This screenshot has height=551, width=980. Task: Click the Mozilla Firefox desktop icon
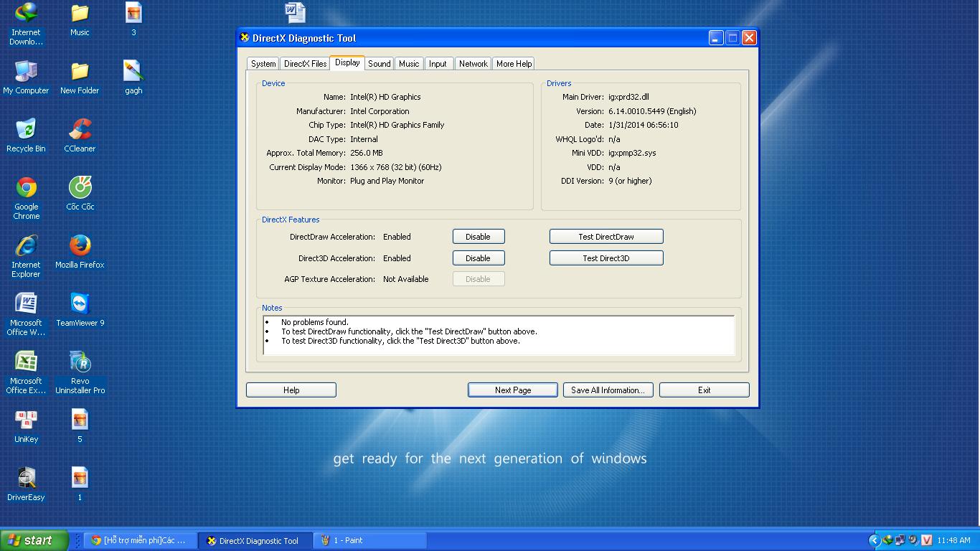click(x=80, y=247)
